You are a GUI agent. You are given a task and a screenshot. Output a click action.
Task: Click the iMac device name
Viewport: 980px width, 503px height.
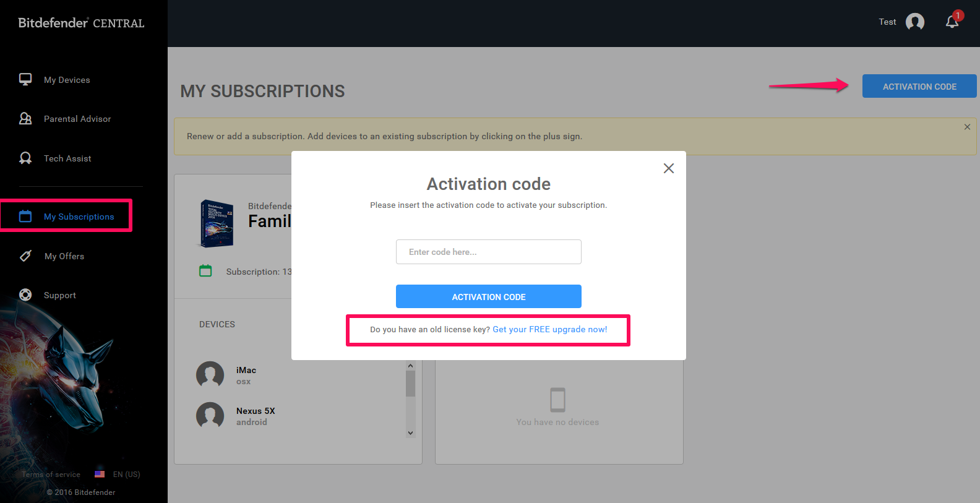coord(246,370)
